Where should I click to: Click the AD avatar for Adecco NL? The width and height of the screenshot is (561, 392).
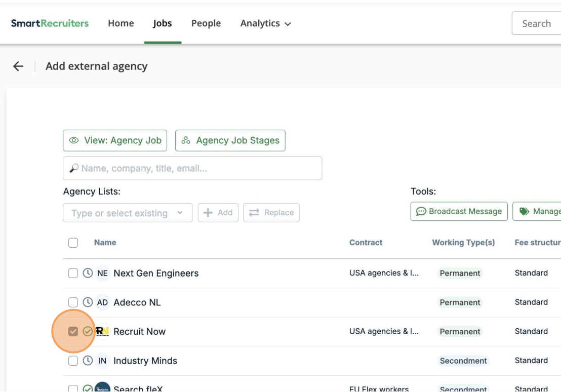[x=102, y=302]
